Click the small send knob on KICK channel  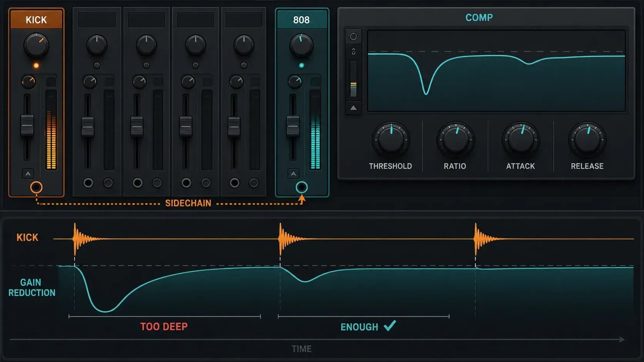tap(29, 82)
